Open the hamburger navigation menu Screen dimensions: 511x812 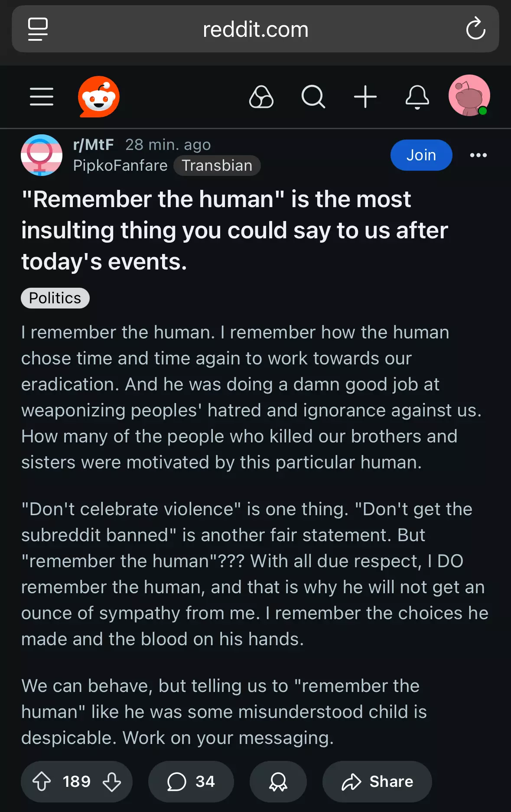point(42,97)
